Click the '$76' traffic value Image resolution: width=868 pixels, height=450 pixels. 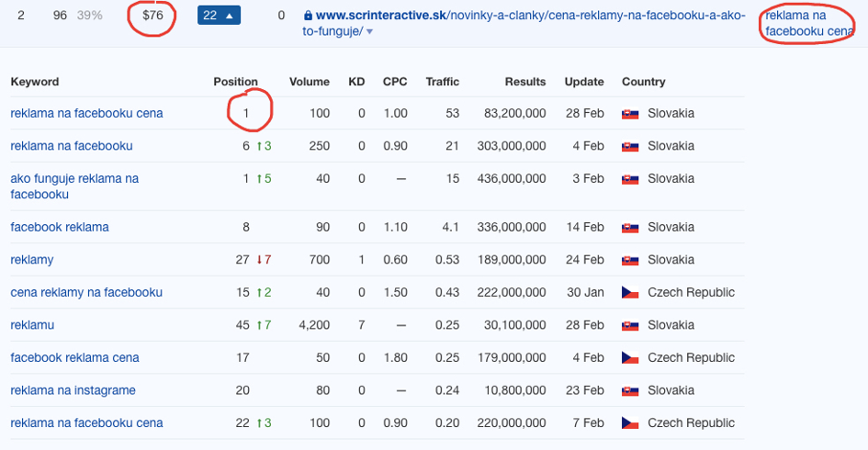tap(152, 16)
